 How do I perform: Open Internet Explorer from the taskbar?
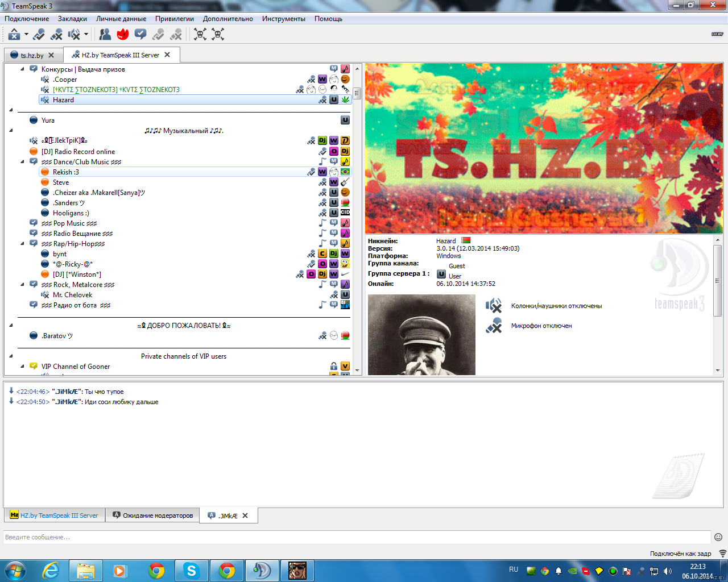point(51,571)
